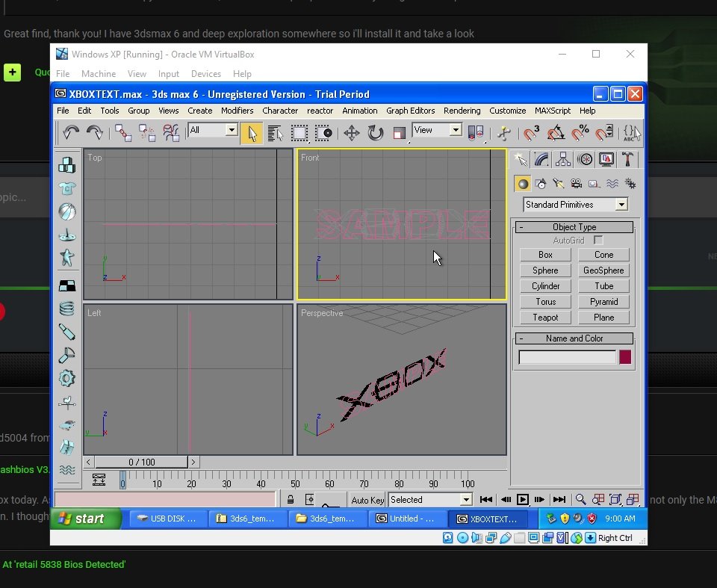Open the Modify command panel tab
This screenshot has width=717, height=588.
point(541,159)
